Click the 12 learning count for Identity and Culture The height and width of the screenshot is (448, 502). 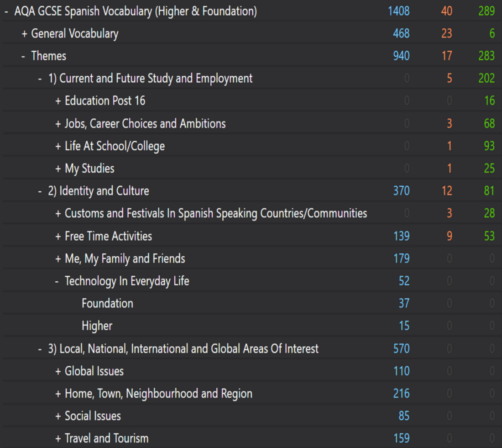click(447, 191)
